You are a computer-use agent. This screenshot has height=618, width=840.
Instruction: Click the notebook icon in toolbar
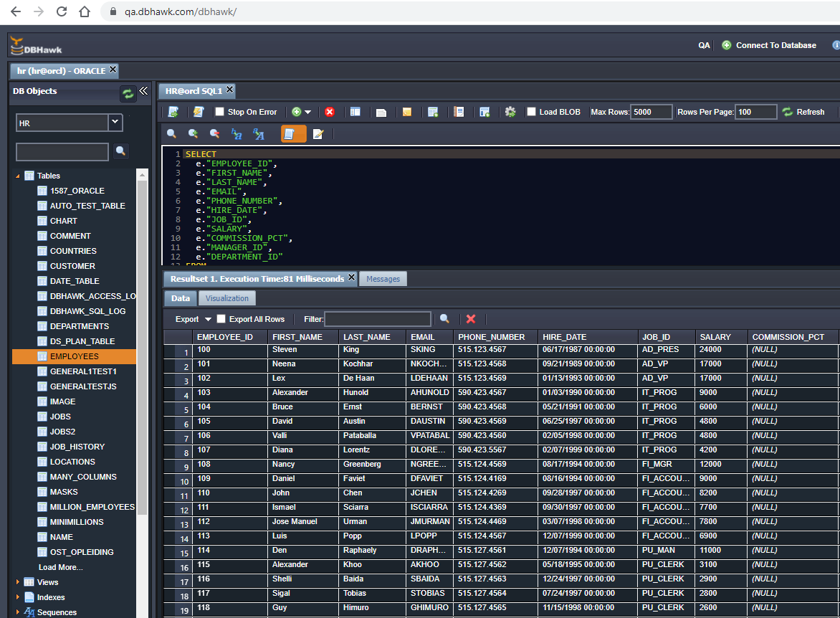tap(459, 112)
